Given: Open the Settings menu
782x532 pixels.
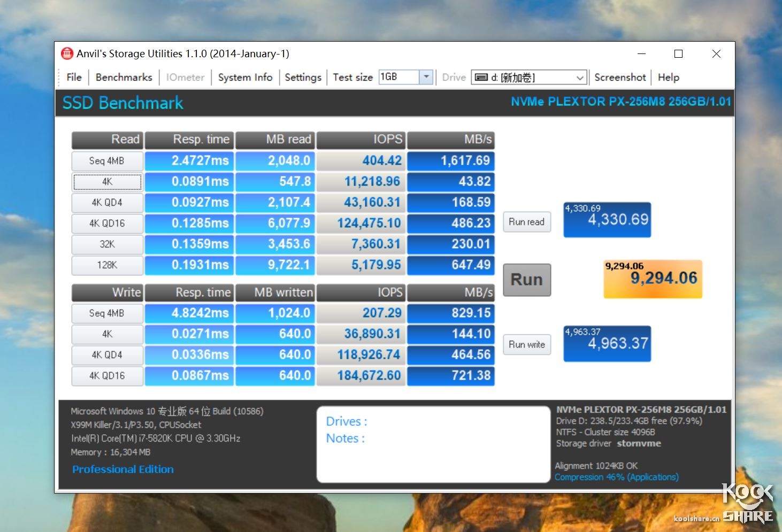Looking at the screenshot, I should [303, 78].
